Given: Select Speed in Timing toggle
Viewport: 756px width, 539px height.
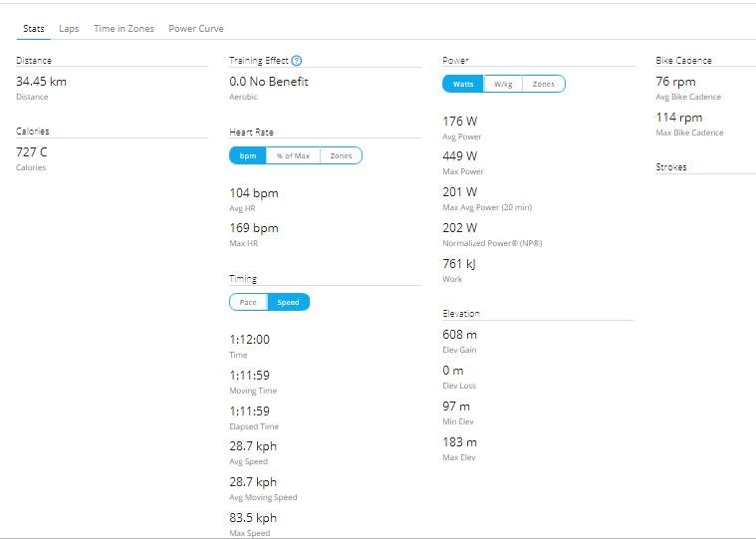Looking at the screenshot, I should point(288,302).
